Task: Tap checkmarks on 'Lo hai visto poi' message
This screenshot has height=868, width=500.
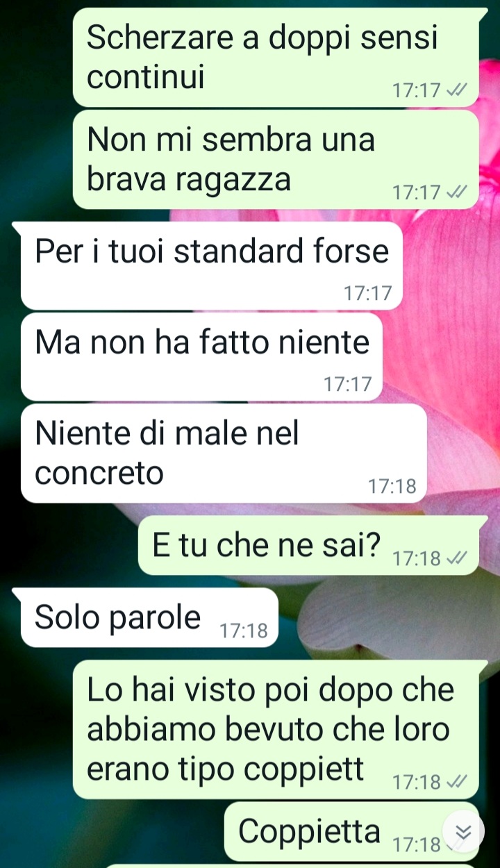Action: 457,782
